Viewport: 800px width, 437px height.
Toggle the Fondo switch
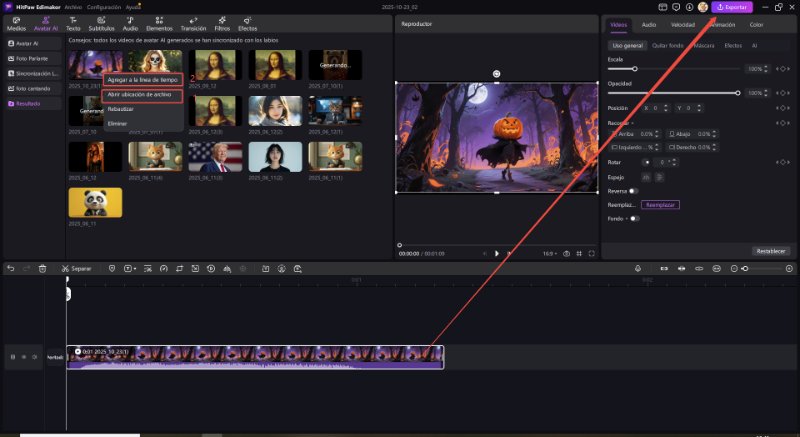pos(633,218)
